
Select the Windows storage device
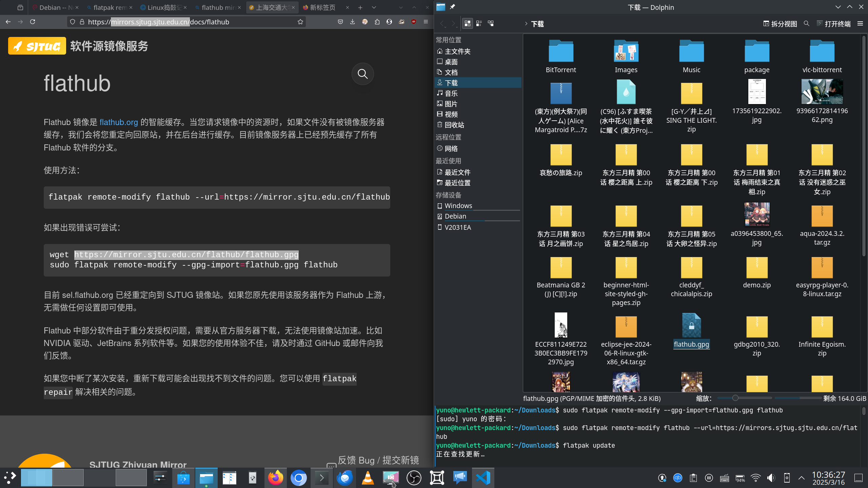[478, 206]
